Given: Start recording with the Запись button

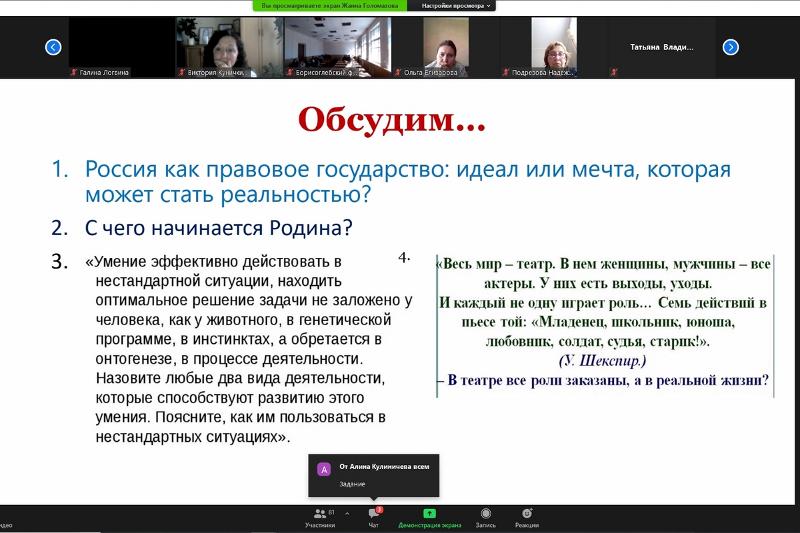Looking at the screenshot, I should (x=485, y=516).
